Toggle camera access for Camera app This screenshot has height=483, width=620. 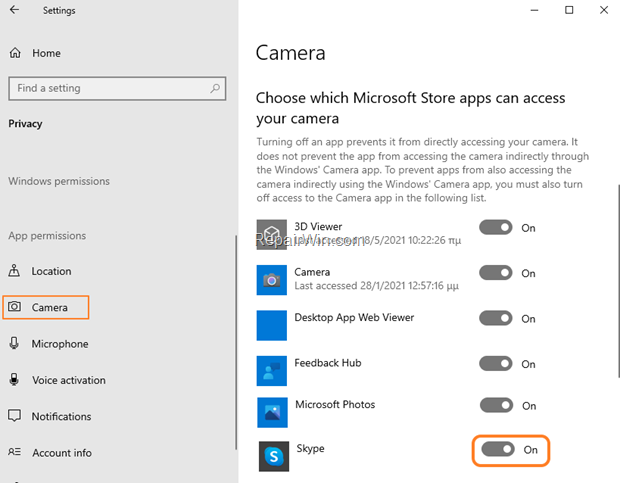click(496, 273)
